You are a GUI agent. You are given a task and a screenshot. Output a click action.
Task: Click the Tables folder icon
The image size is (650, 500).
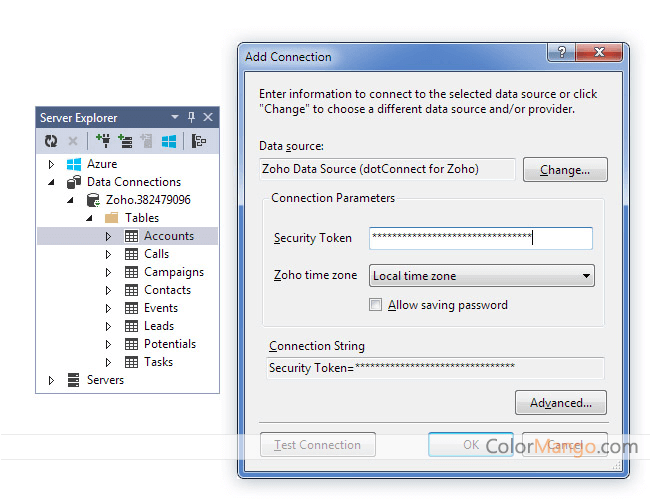(x=112, y=218)
